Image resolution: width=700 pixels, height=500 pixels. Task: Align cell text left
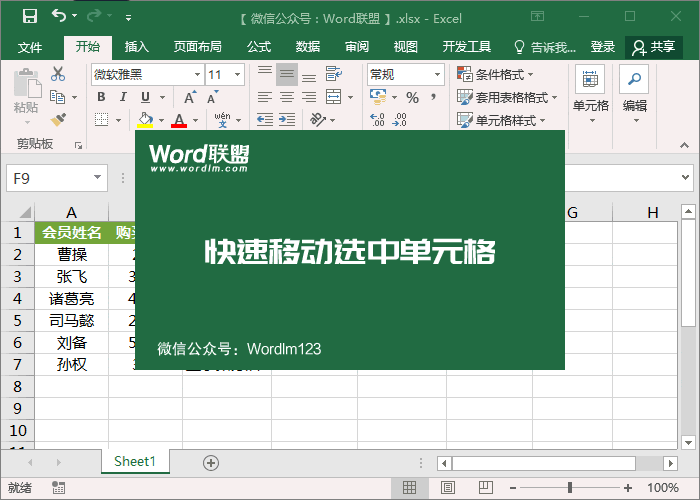click(265, 97)
